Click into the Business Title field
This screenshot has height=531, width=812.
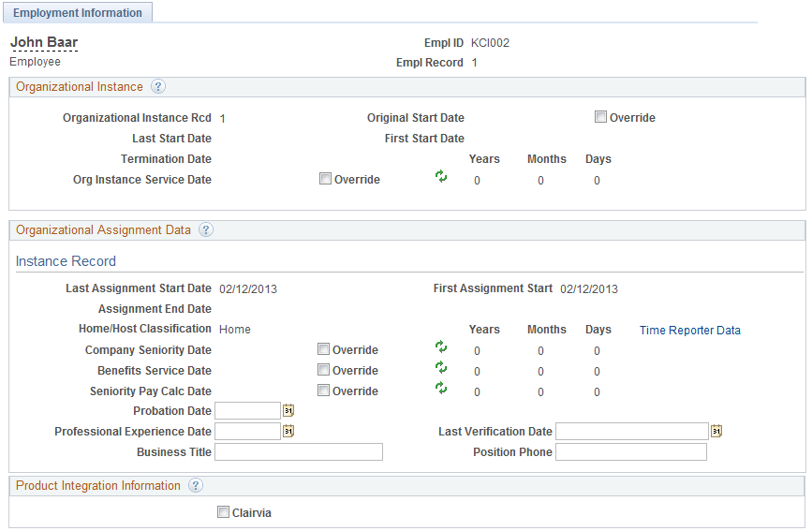point(299,451)
